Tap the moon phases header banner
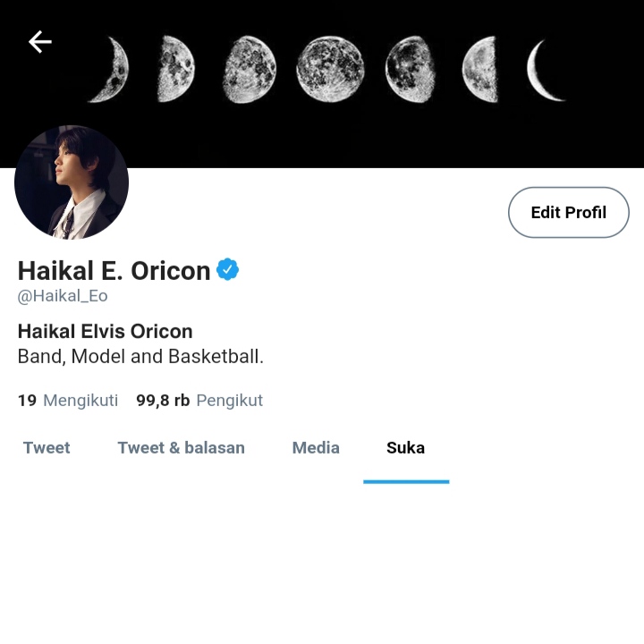 (322, 84)
